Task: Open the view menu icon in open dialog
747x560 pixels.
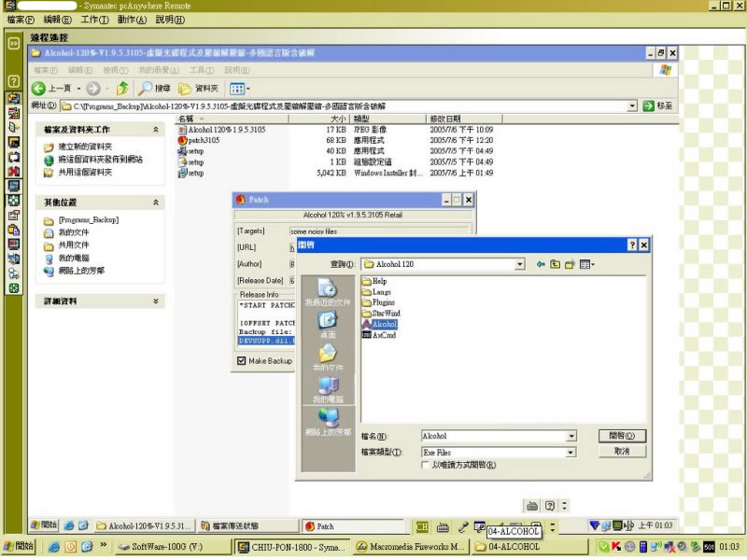Action: pyautogui.click(x=587, y=264)
